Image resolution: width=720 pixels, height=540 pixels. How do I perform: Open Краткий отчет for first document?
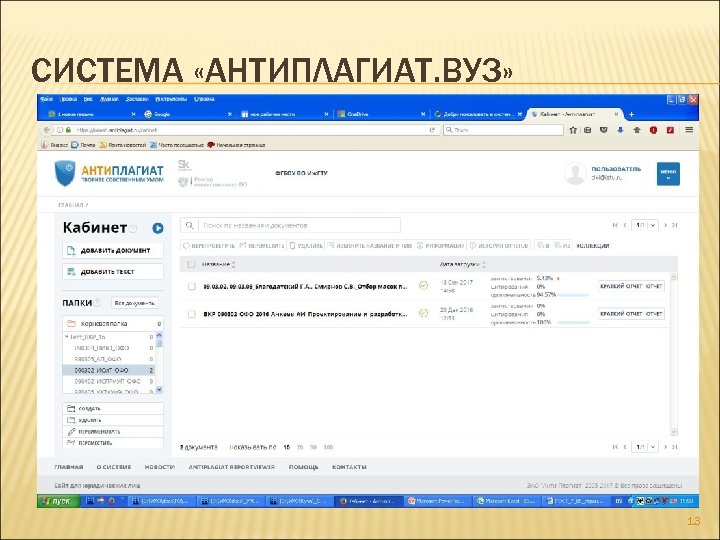tap(621, 286)
